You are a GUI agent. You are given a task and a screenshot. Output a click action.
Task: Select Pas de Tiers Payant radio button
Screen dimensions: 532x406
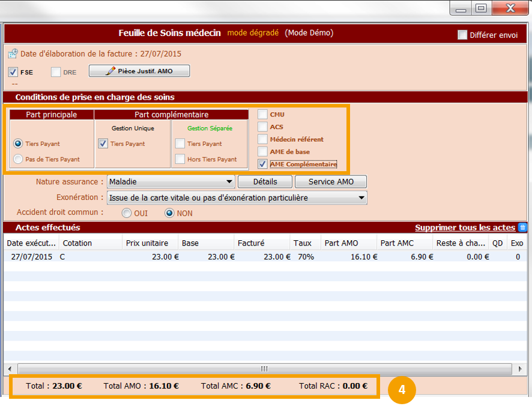[18, 159]
